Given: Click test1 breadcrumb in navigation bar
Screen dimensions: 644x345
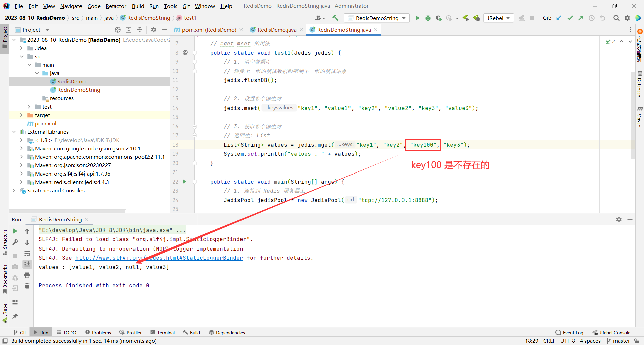Looking at the screenshot, I should [x=186, y=18].
